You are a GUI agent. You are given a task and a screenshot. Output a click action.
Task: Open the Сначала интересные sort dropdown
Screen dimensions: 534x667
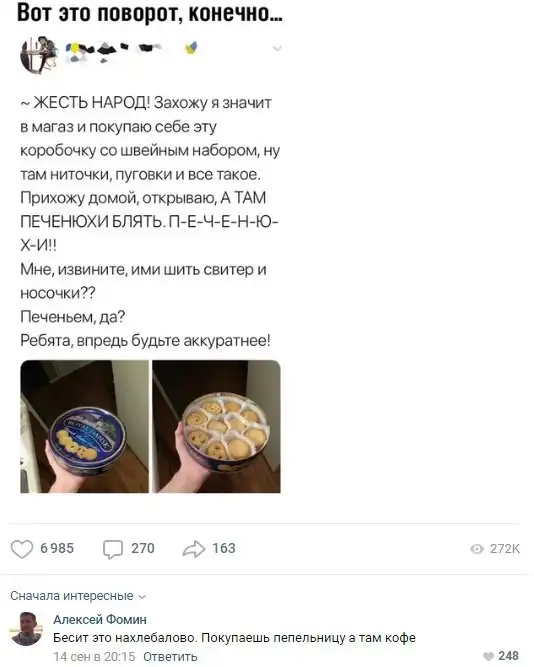click(x=78, y=596)
